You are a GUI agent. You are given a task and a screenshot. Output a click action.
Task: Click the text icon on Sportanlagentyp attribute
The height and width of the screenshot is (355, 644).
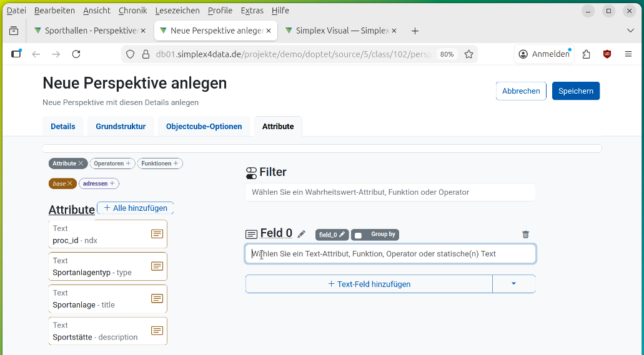tap(157, 266)
